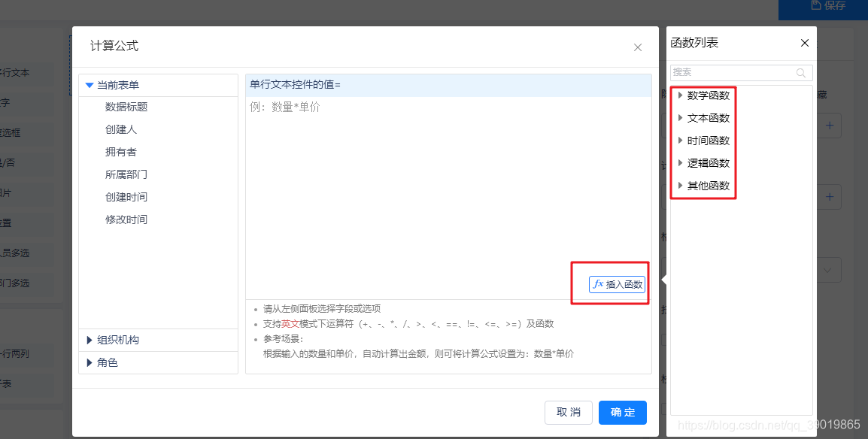868x439 pixels.
Task: Open the dropdown chevron on the right edge
Action: (x=828, y=269)
